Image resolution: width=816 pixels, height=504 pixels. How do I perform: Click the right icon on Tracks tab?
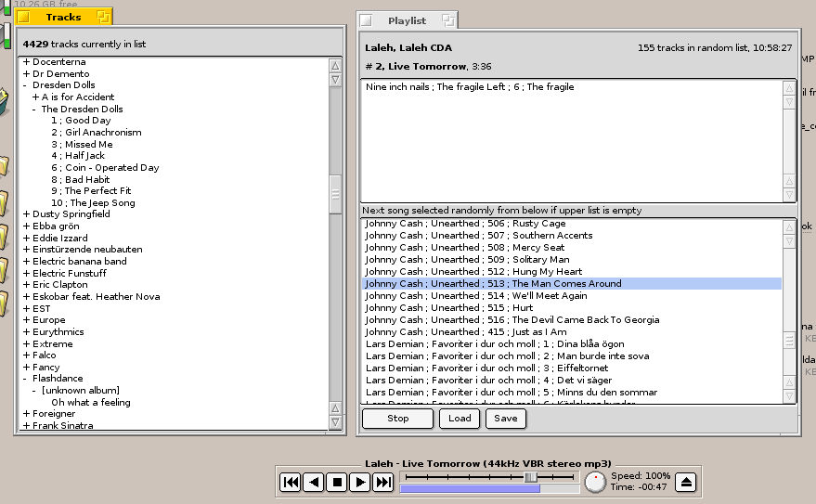(x=103, y=17)
